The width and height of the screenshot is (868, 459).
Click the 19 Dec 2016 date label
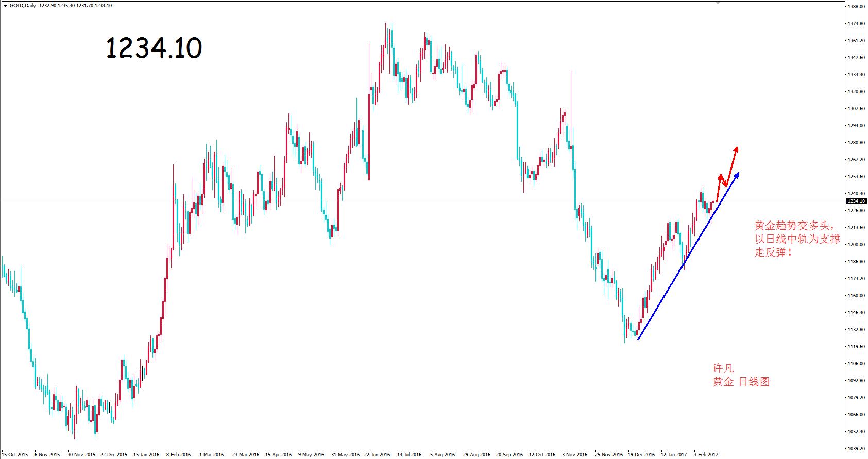(642, 455)
